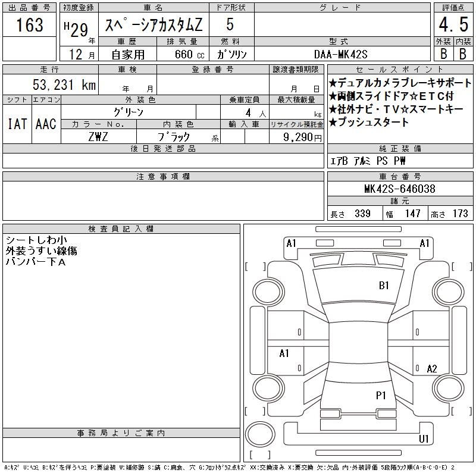Select the ★社外ナビ・TV☆スマートキー line

click(x=396, y=109)
